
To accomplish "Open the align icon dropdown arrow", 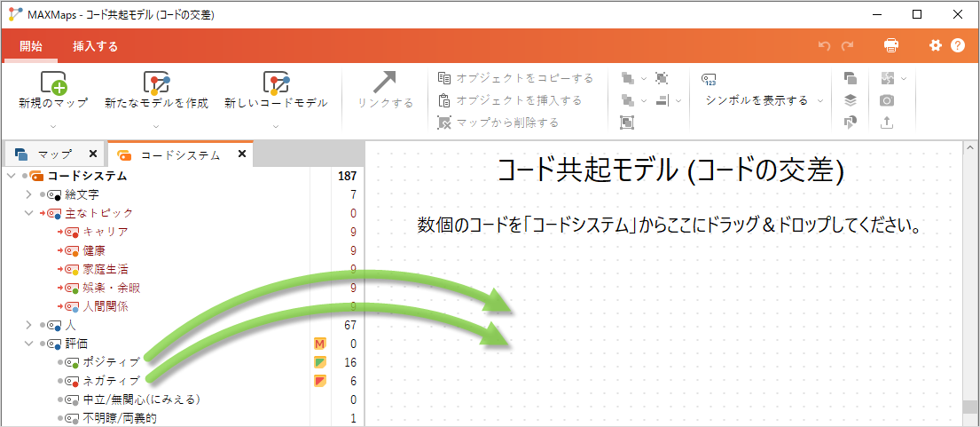I will [678, 100].
